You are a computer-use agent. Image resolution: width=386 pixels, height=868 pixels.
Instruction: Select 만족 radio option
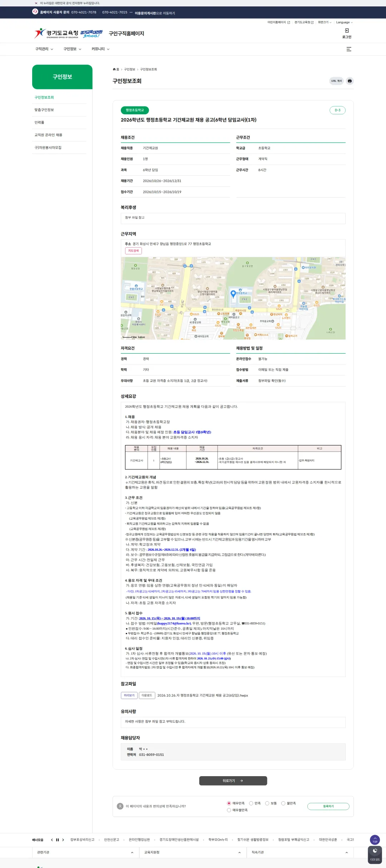pos(251,803)
